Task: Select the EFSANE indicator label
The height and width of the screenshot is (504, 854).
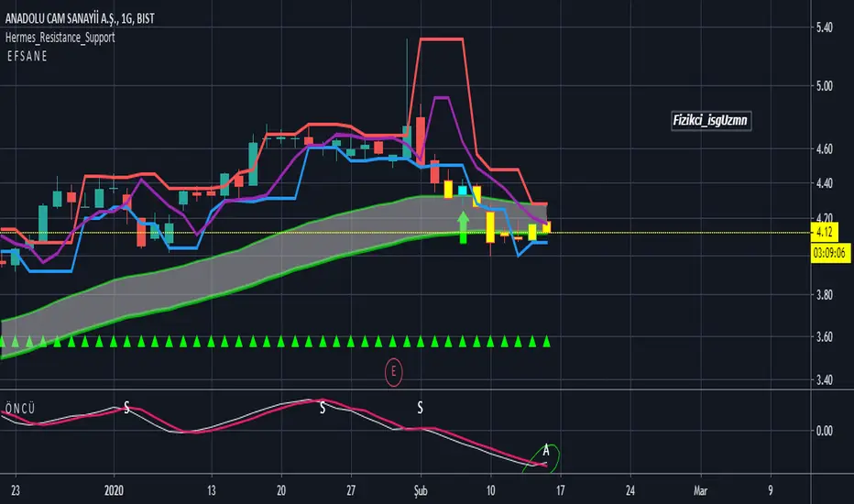Action: 27,56
